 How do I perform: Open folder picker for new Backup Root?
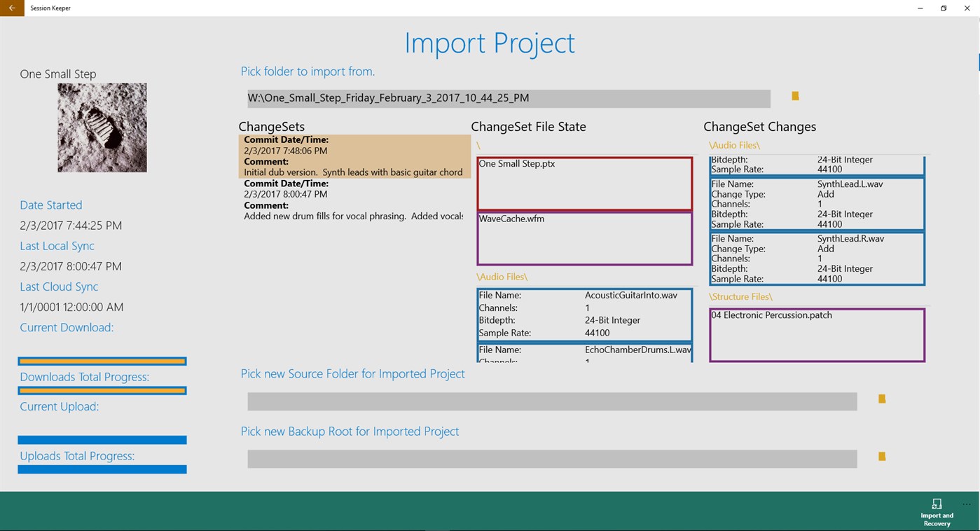[882, 456]
